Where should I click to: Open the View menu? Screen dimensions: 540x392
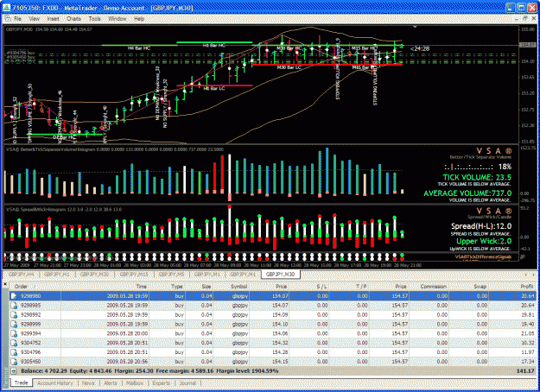coord(34,19)
